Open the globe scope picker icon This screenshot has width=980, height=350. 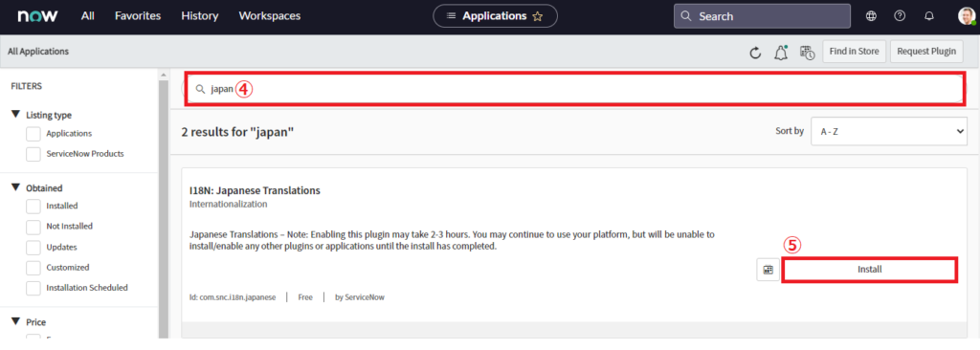coord(871,16)
